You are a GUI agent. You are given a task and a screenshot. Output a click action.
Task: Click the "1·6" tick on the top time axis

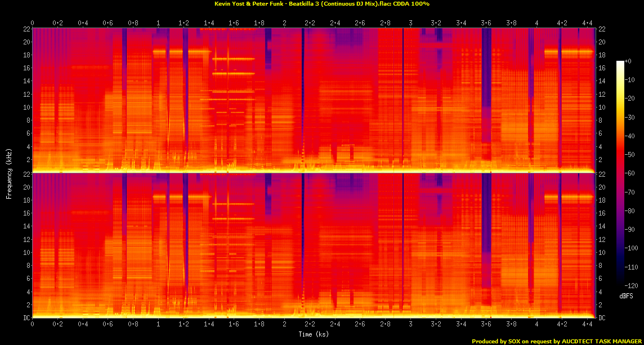click(234, 22)
